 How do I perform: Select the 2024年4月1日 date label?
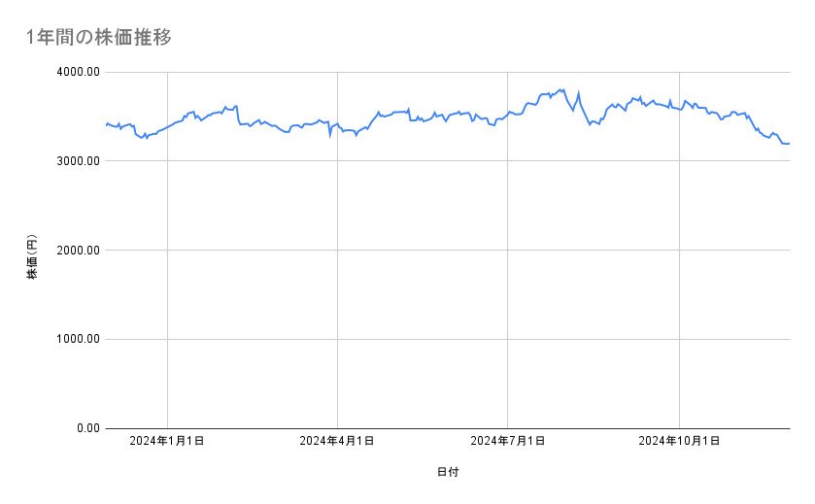(337, 441)
